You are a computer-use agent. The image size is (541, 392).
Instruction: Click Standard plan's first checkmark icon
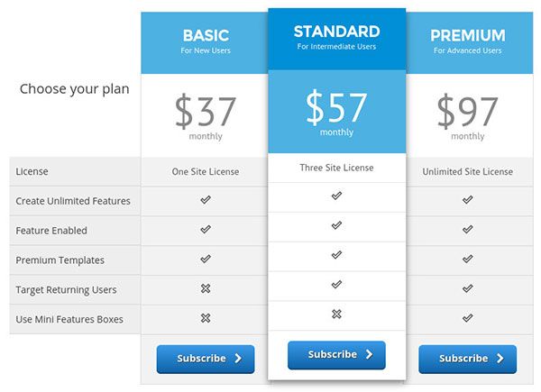[x=336, y=196]
